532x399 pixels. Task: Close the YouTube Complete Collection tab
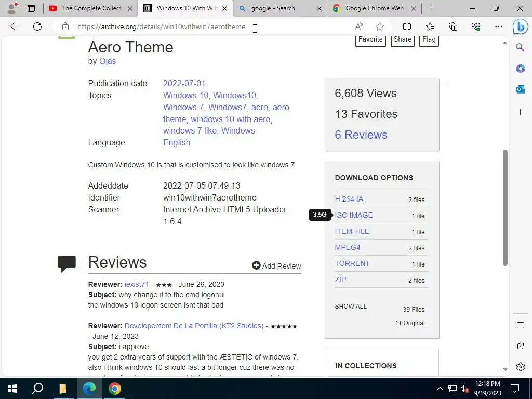[x=130, y=8]
